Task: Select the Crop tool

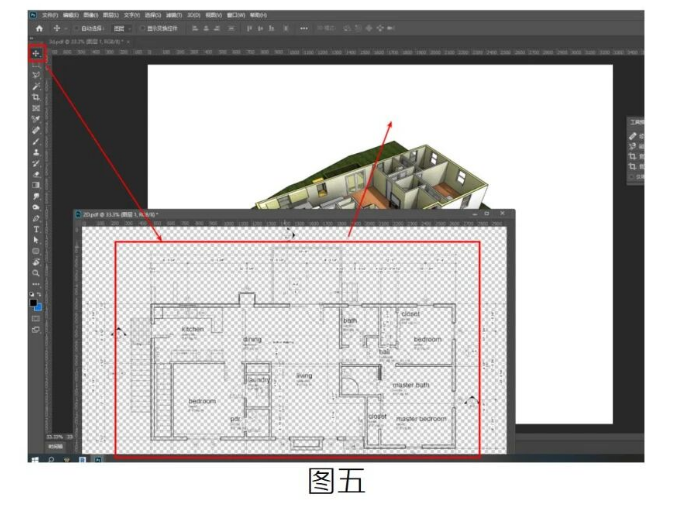Action: pyautogui.click(x=36, y=97)
